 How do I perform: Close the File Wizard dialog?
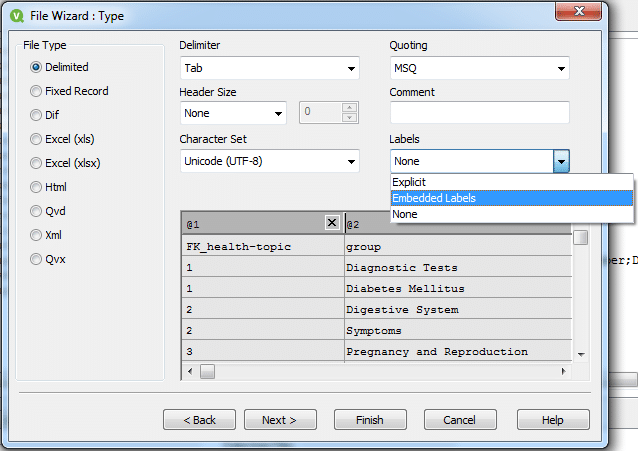tap(579, 11)
